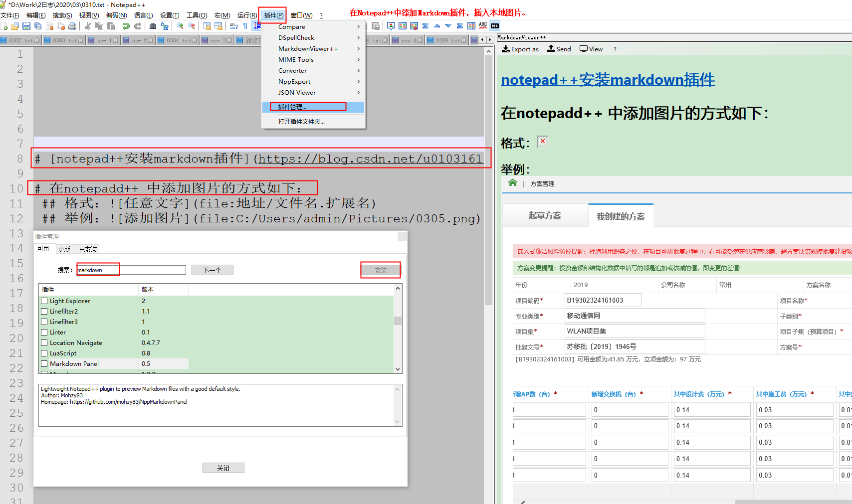Expand the Compare submenu

[x=292, y=26]
